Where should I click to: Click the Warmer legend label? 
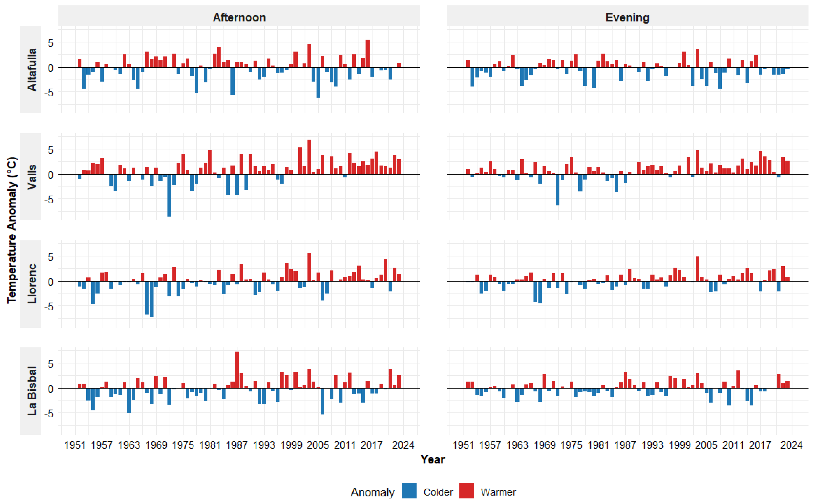click(498, 492)
